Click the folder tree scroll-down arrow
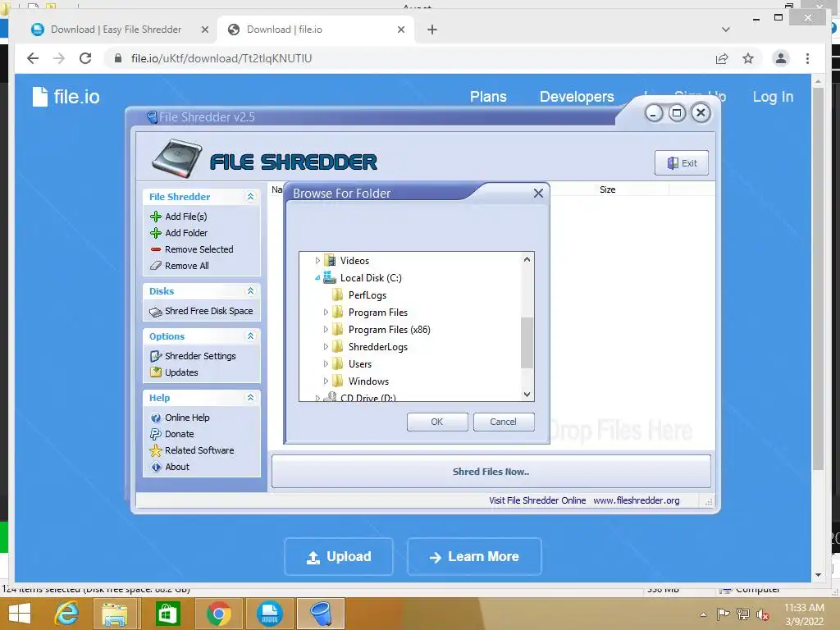Image resolution: width=840 pixels, height=630 pixels. pos(527,395)
